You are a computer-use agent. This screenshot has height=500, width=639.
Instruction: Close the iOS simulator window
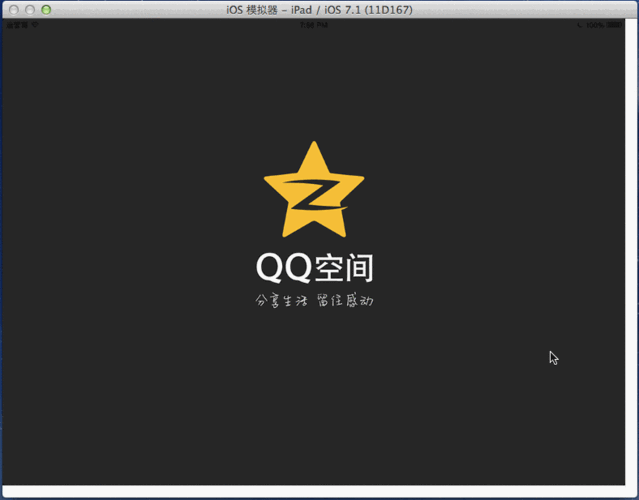13,9
